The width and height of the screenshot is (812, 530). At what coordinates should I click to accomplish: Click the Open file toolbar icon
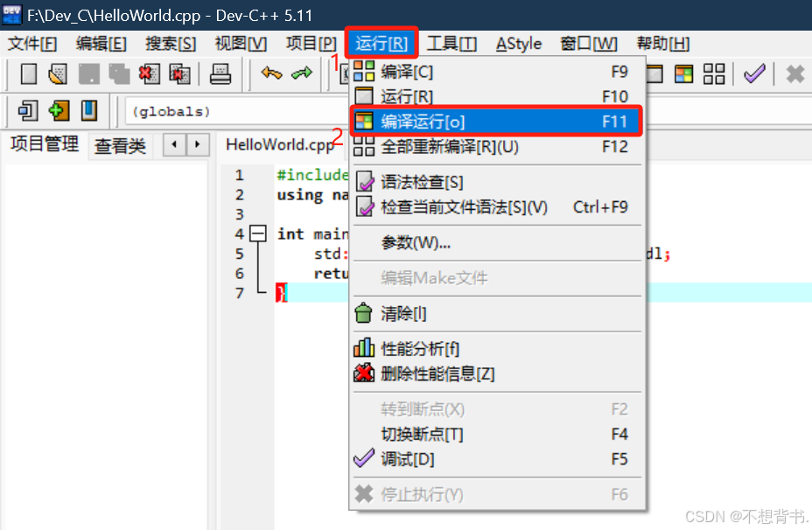[x=58, y=74]
